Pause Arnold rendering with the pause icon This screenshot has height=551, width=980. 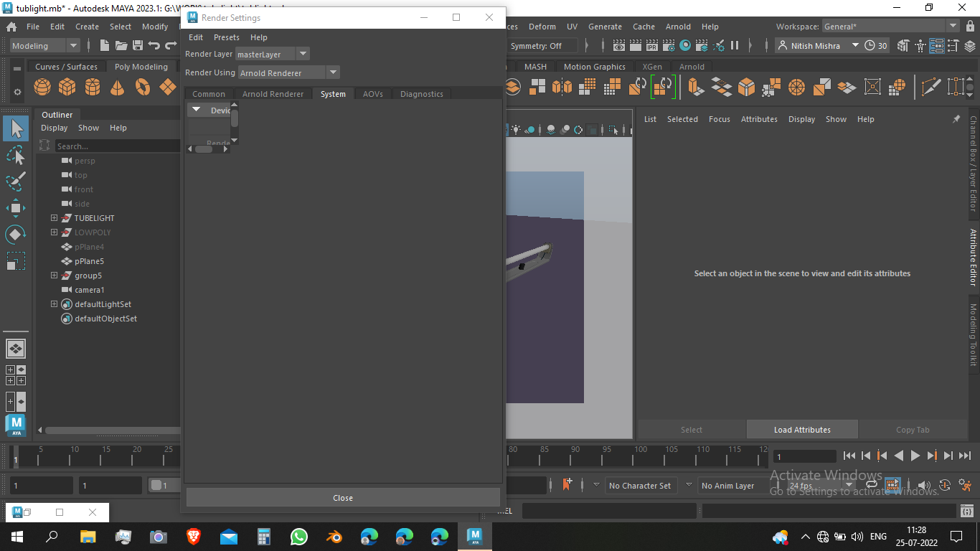[735, 45]
